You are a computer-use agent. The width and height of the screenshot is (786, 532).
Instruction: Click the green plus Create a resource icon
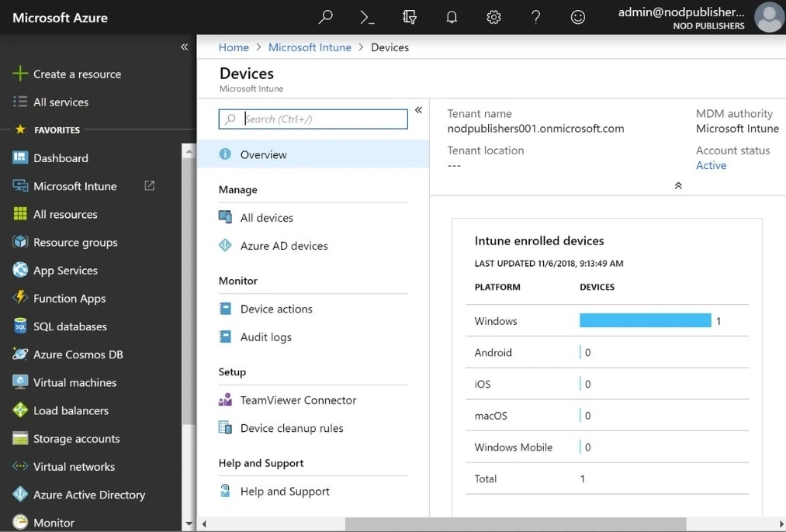[20, 74]
